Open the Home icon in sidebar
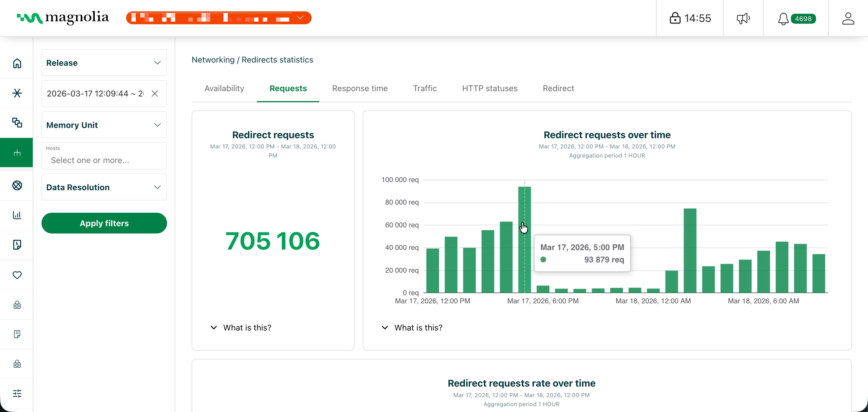868x412 pixels. pos(17,63)
